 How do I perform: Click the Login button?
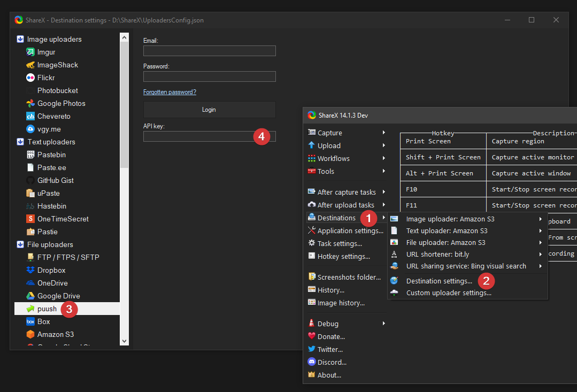coord(209,109)
